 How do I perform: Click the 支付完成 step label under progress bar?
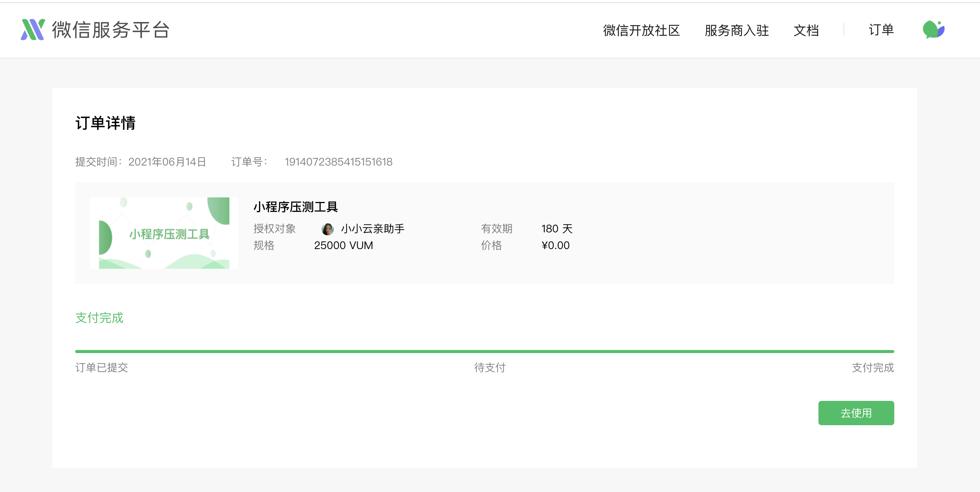click(x=873, y=367)
